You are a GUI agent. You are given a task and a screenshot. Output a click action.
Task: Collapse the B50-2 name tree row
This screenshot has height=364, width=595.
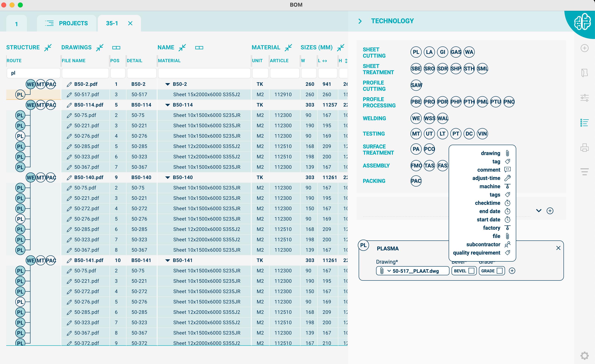(x=167, y=84)
